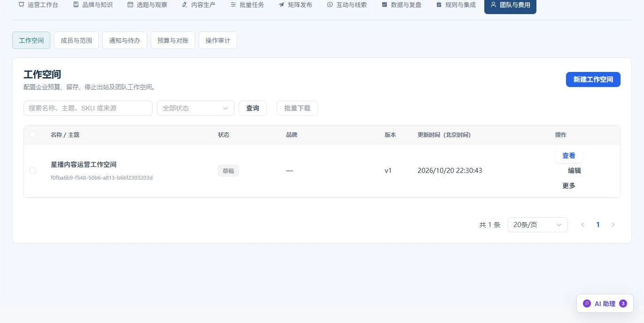
Task: Switch to the 成员与范围 tab
Action: [76, 40]
